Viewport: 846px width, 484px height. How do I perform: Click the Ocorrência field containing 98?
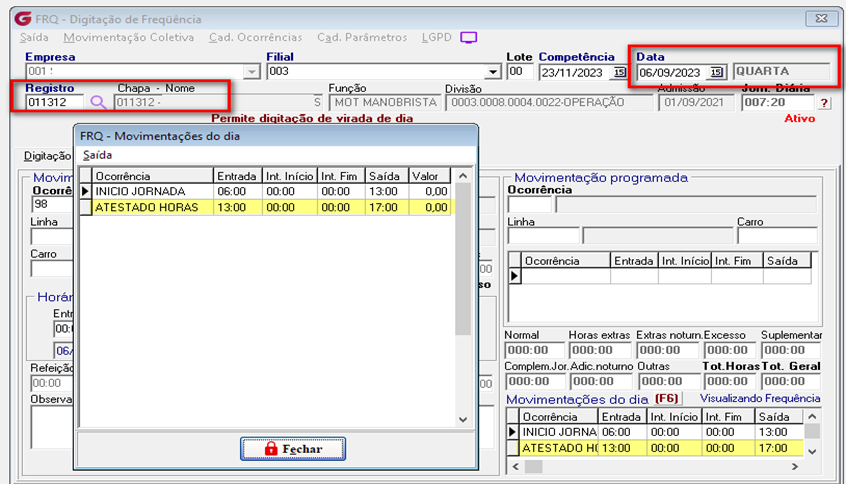click(x=52, y=204)
